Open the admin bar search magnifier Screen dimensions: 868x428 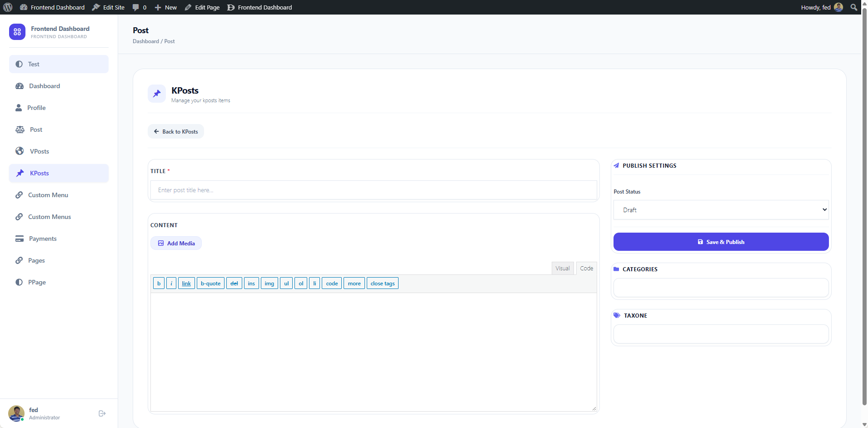click(x=853, y=7)
